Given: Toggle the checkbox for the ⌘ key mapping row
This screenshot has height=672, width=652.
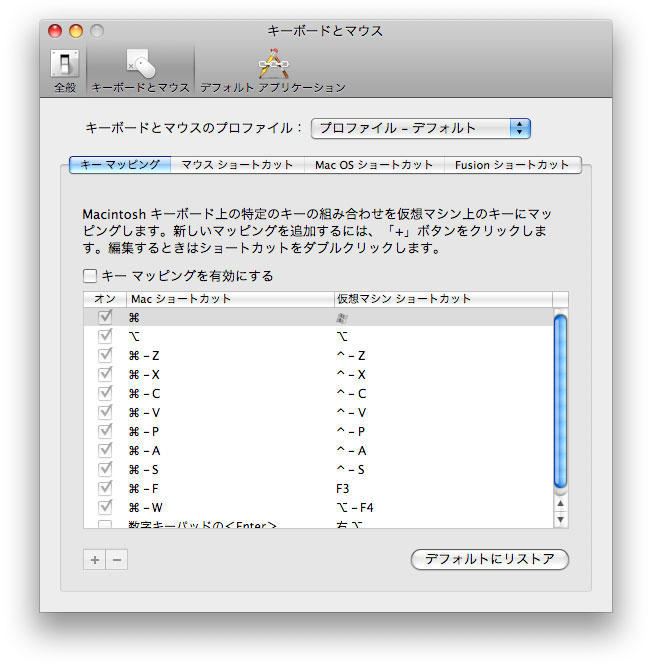Looking at the screenshot, I should pyautogui.click(x=105, y=317).
